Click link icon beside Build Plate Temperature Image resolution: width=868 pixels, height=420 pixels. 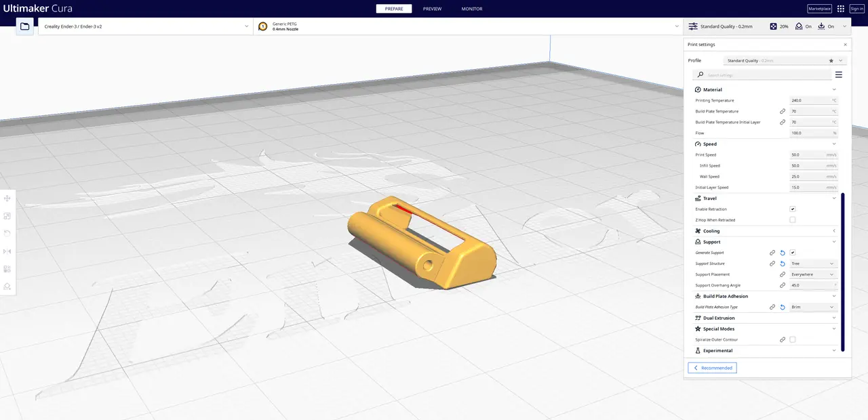782,111
